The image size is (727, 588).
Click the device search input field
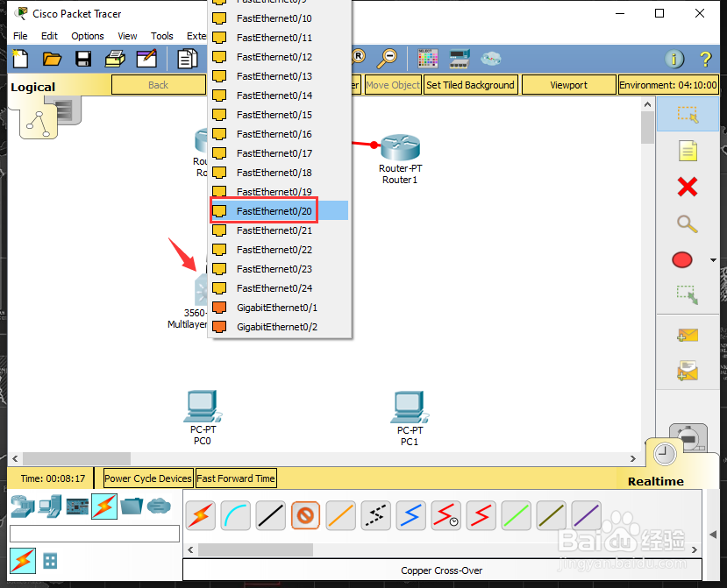point(95,534)
